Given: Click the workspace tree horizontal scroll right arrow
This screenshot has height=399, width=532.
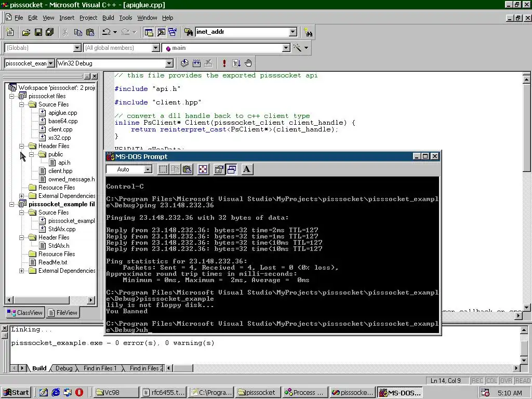Looking at the screenshot, I should tap(90, 300).
